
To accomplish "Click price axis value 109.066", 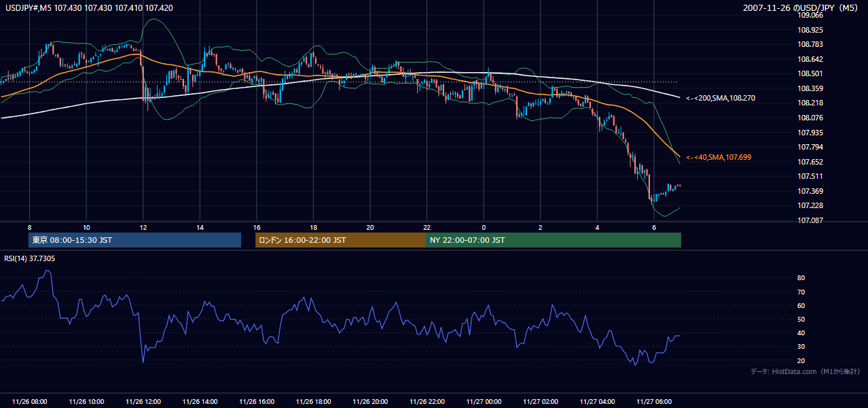I will coord(810,16).
